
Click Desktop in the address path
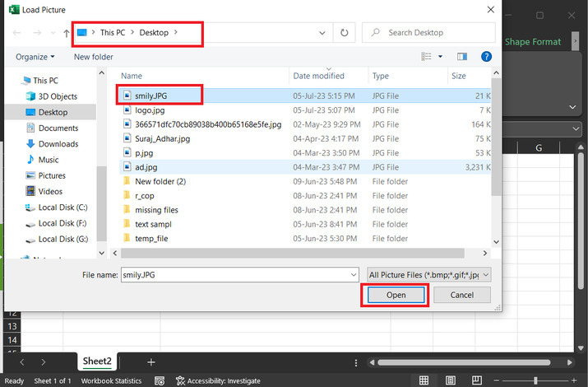(x=154, y=33)
